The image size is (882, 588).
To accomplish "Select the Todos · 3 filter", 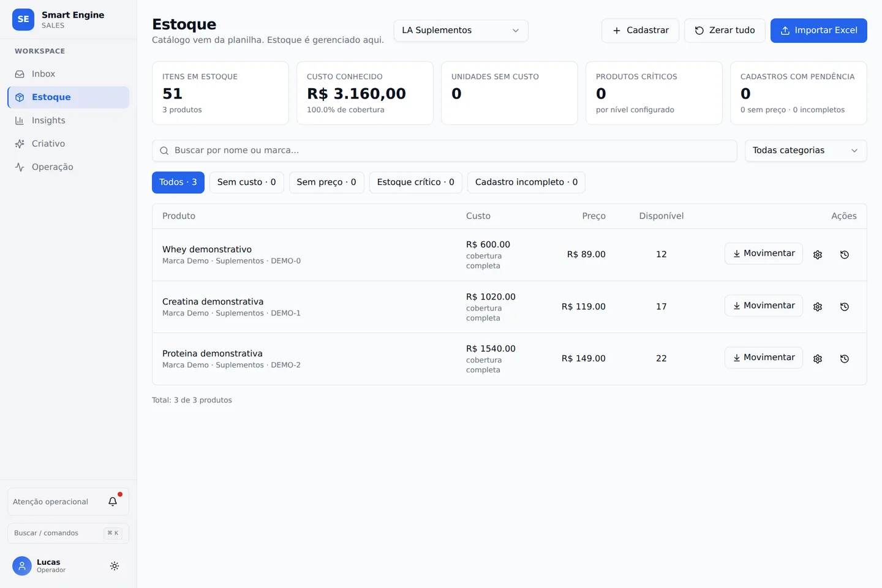I will [x=178, y=183].
